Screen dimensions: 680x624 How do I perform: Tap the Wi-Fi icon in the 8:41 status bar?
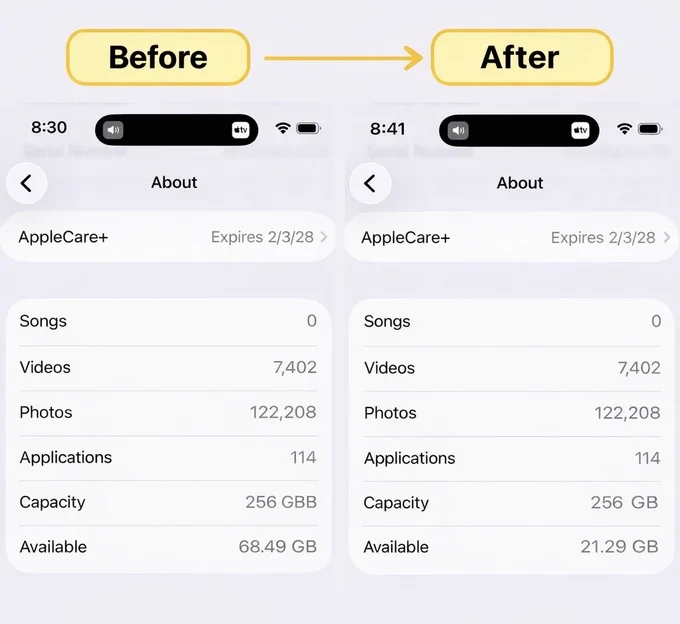pos(624,128)
